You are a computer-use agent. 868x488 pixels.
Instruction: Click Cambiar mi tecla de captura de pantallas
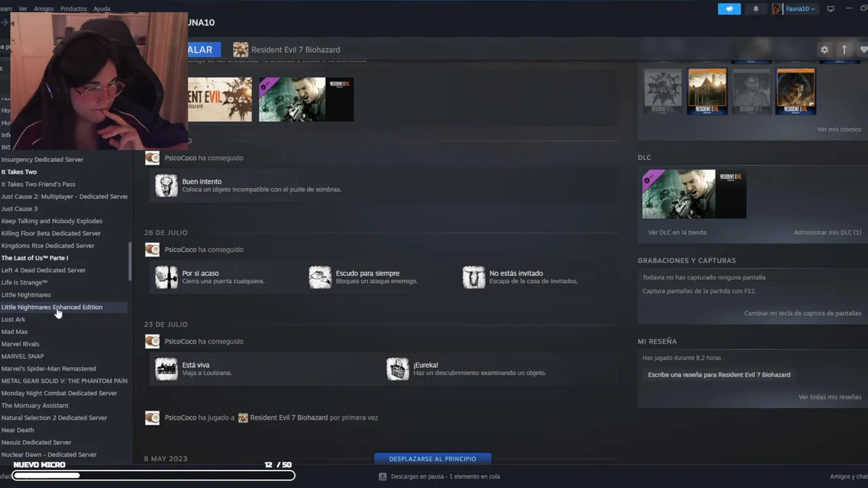[x=803, y=313]
